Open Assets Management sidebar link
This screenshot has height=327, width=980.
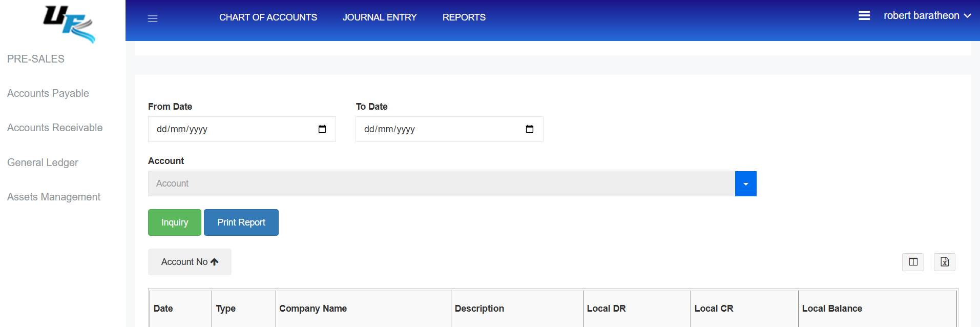point(54,197)
